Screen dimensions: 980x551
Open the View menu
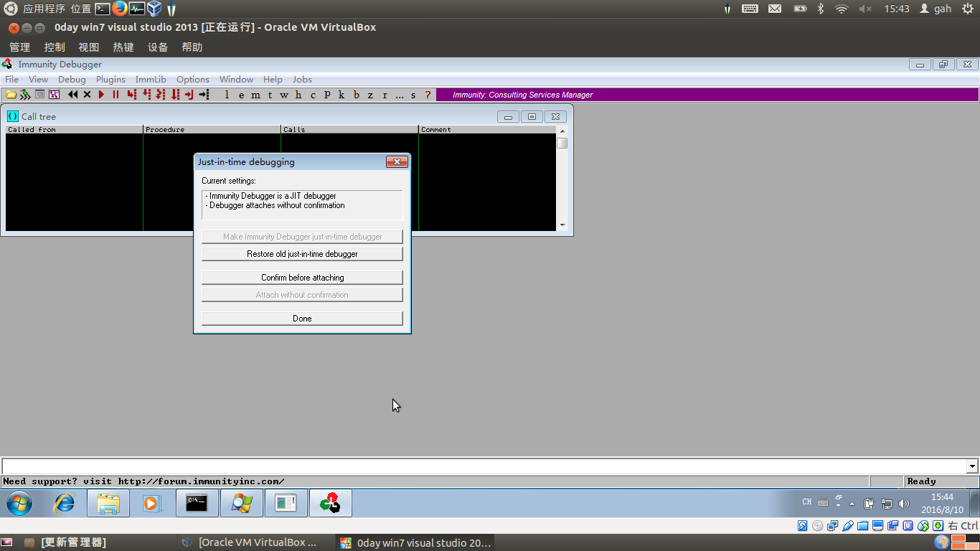pyautogui.click(x=38, y=80)
